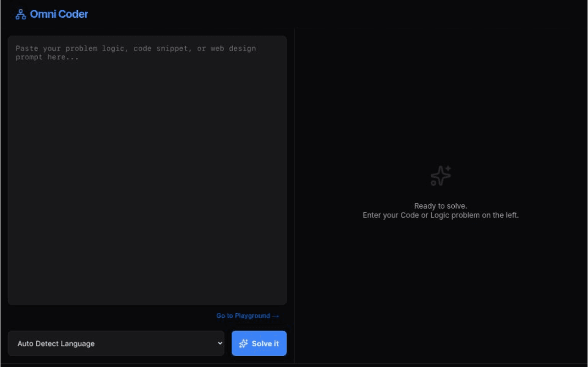
Task: Select the header bar branding area
Action: tap(51, 14)
